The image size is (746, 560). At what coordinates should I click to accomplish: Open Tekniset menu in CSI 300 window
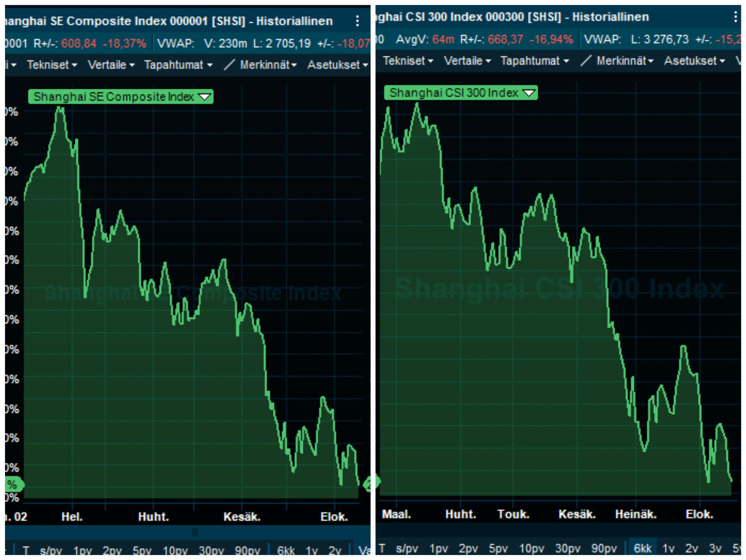tap(408, 61)
